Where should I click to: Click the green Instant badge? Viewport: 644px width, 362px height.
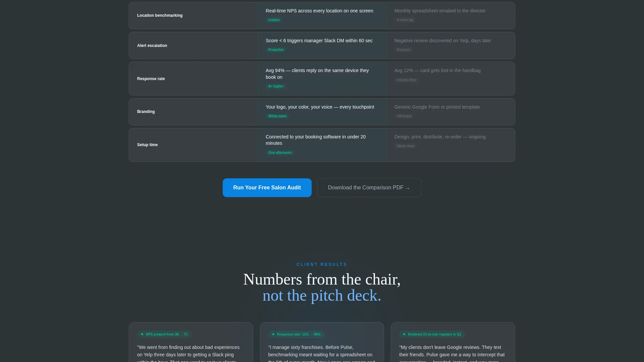pos(274,20)
